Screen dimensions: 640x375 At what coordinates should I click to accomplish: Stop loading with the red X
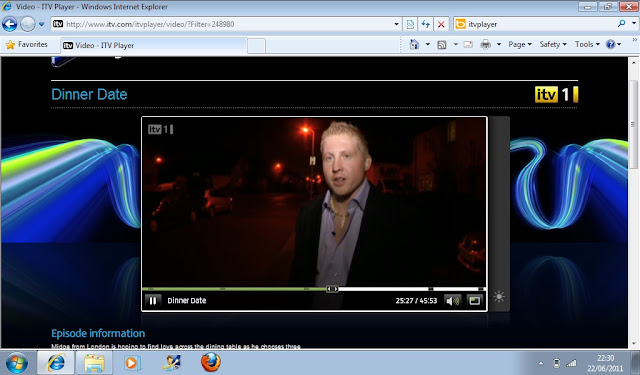coord(441,24)
